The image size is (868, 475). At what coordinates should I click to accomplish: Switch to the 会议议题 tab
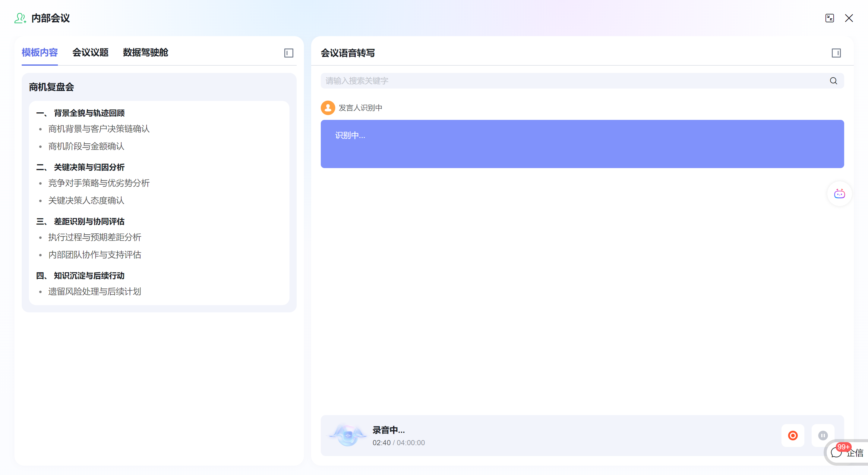click(90, 52)
